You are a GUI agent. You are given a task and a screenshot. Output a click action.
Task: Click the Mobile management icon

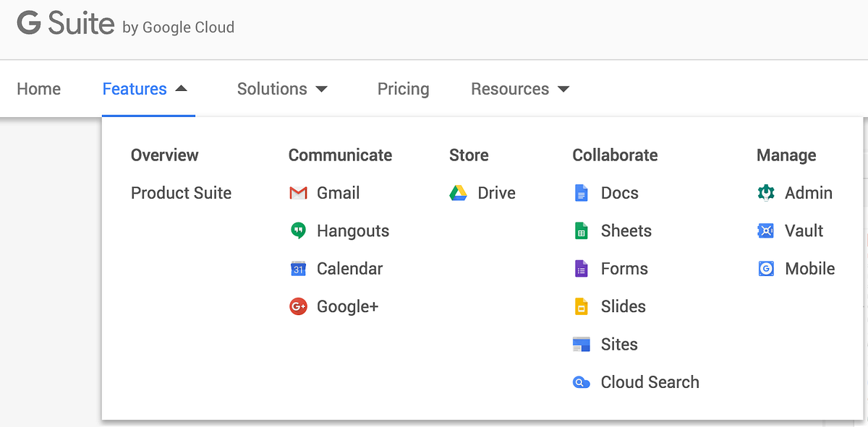tap(766, 269)
